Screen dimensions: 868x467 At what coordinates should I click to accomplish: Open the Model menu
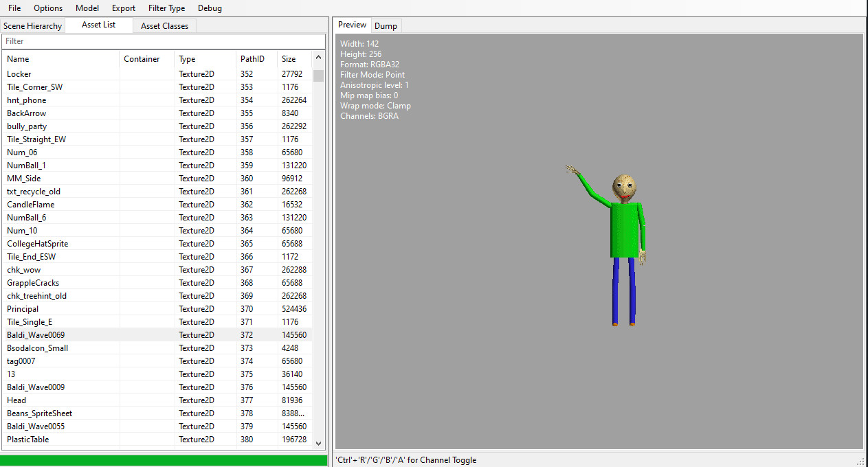[x=87, y=8]
